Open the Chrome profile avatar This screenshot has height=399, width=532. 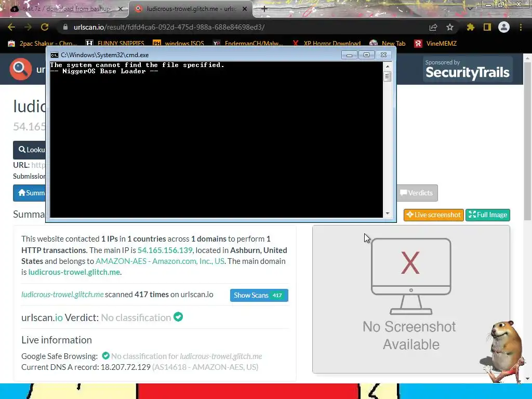coord(504,27)
